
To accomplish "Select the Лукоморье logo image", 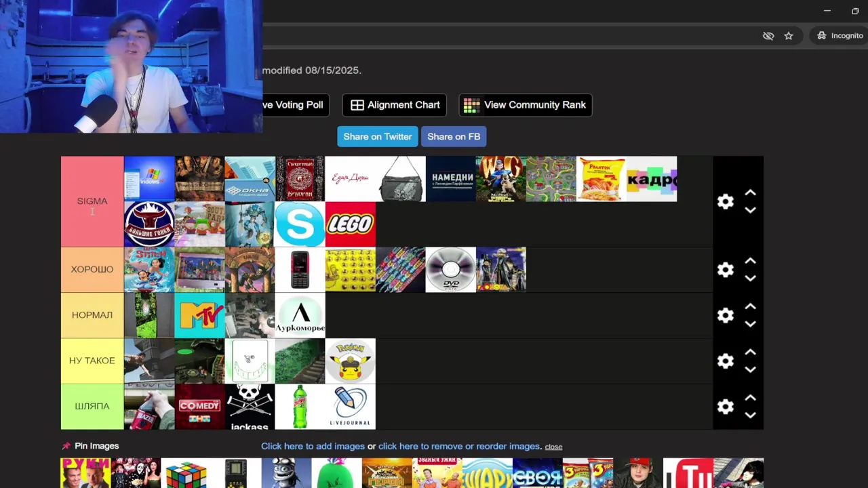I will click(300, 315).
